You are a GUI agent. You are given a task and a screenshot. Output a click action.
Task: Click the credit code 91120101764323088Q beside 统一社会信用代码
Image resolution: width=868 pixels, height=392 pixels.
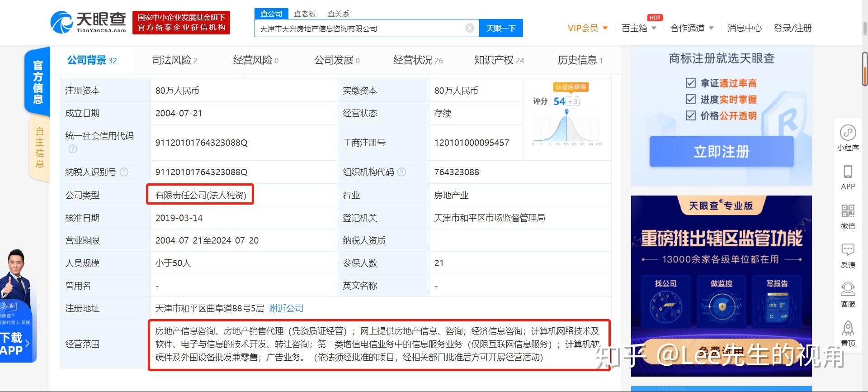pos(201,143)
